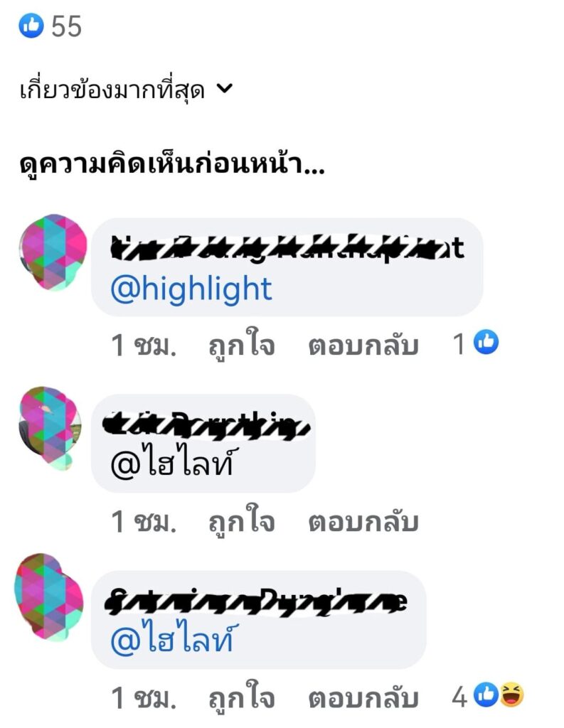The width and height of the screenshot is (564, 728).
Task: View the like reaction on first comment
Action: 486,343
